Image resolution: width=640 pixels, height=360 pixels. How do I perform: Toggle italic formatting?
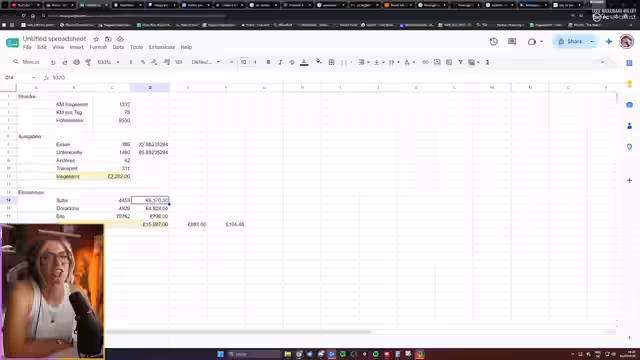(280, 62)
